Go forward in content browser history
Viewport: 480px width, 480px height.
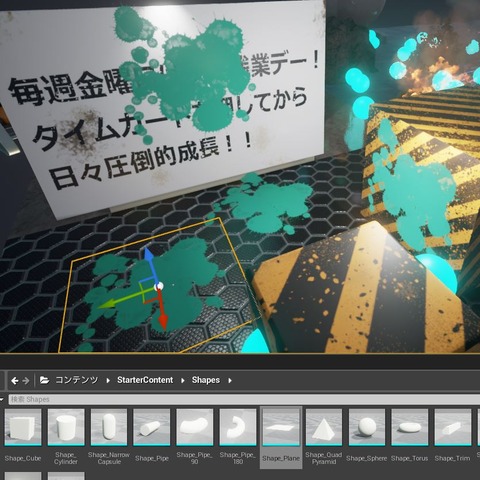click(x=26, y=380)
